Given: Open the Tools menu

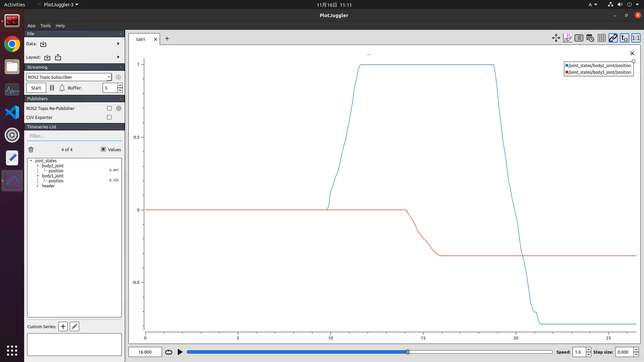Looking at the screenshot, I should click(45, 25).
